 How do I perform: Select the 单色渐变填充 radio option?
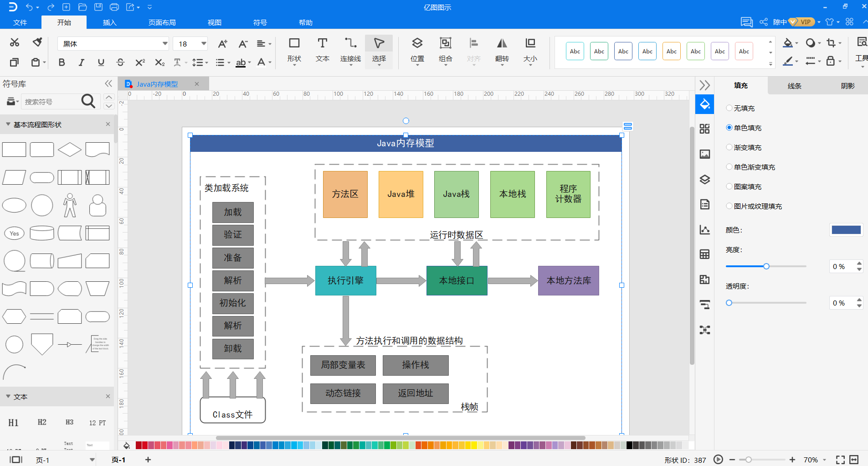coord(729,167)
